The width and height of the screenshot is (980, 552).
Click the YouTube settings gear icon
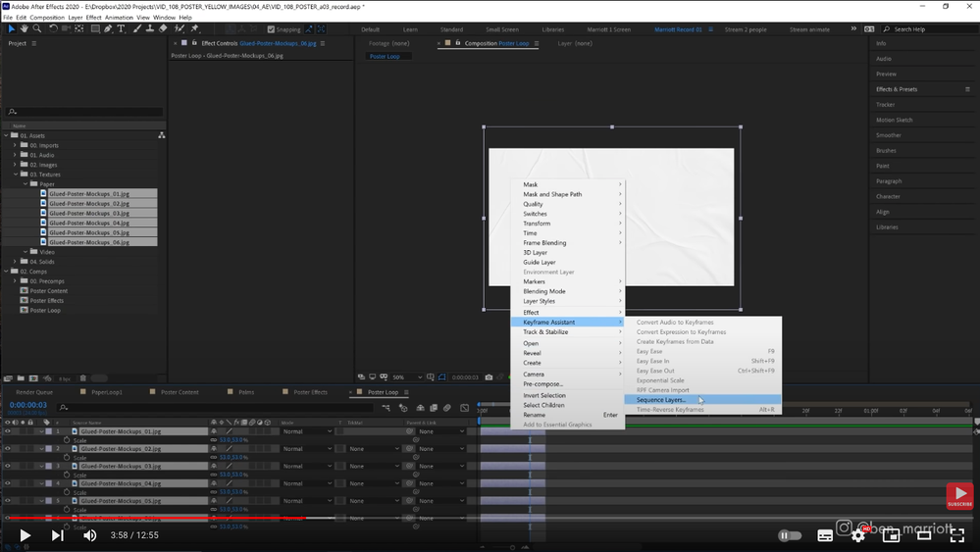[858, 535]
